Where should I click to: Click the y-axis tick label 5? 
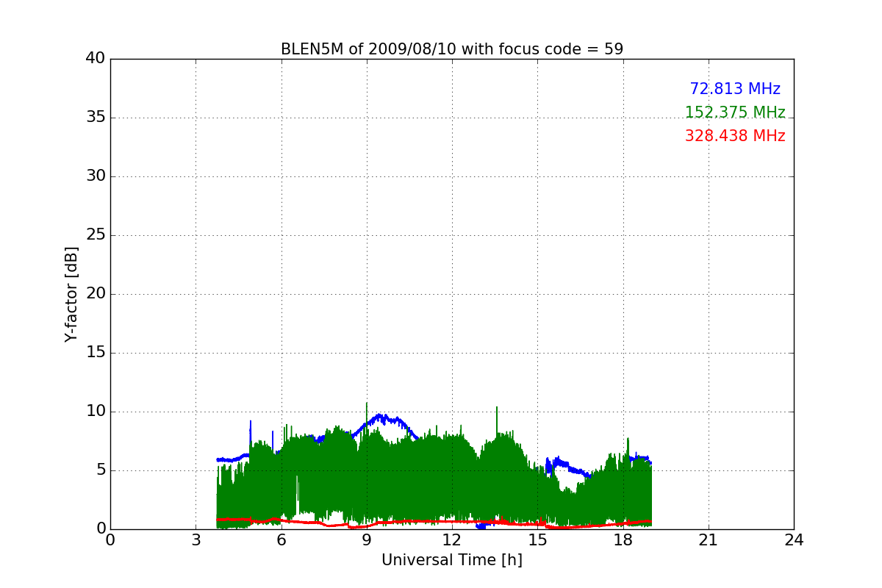point(100,470)
